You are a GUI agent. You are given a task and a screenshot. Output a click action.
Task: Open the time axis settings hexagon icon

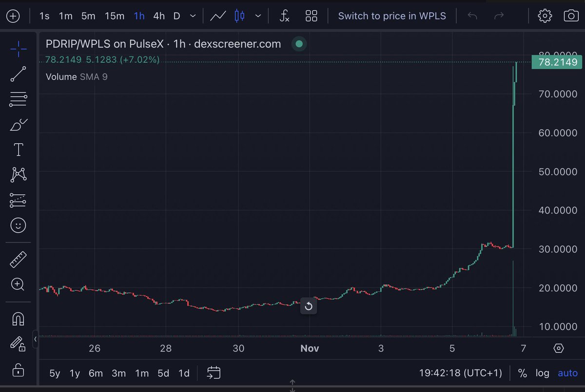(559, 348)
